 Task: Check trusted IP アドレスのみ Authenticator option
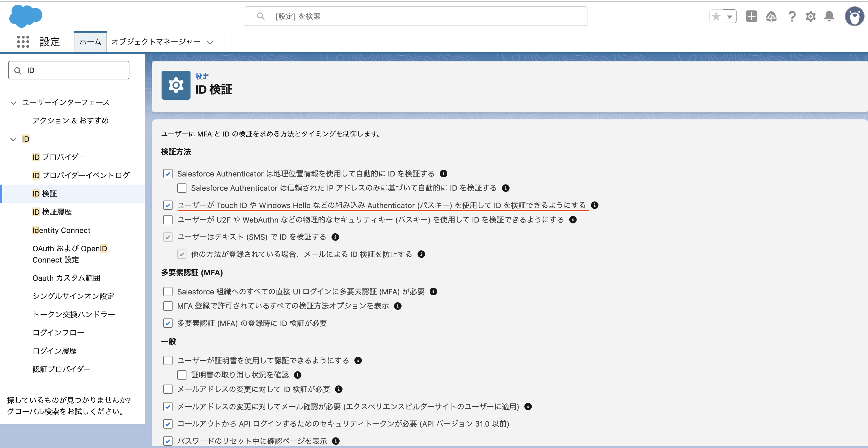click(x=182, y=188)
